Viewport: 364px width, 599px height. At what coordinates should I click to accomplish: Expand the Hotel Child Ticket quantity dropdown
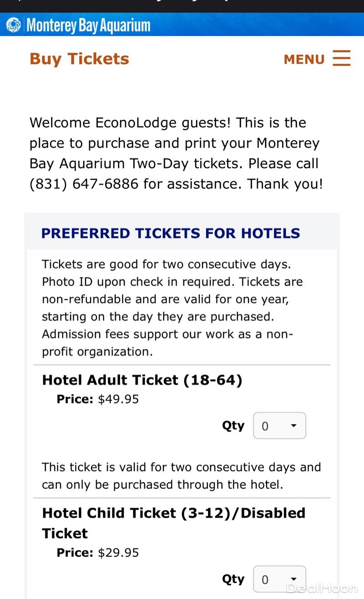pos(279,579)
